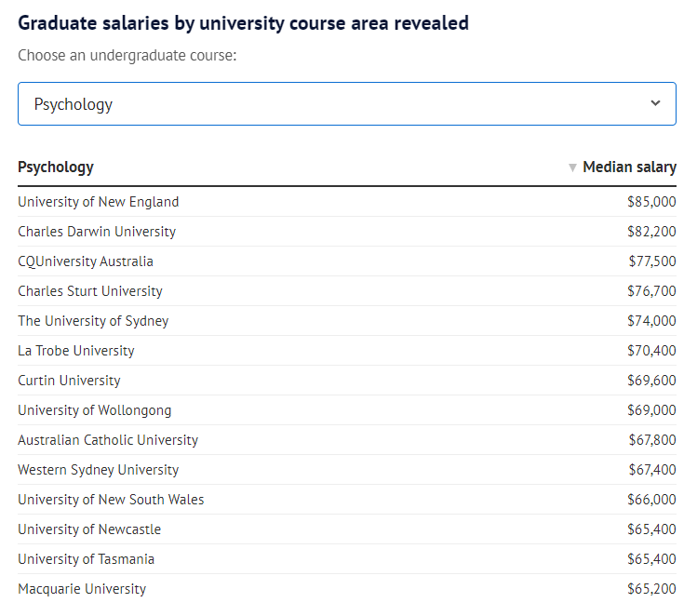This screenshot has height=616, width=697.
Task: Select University of New England row
Action: tap(347, 202)
